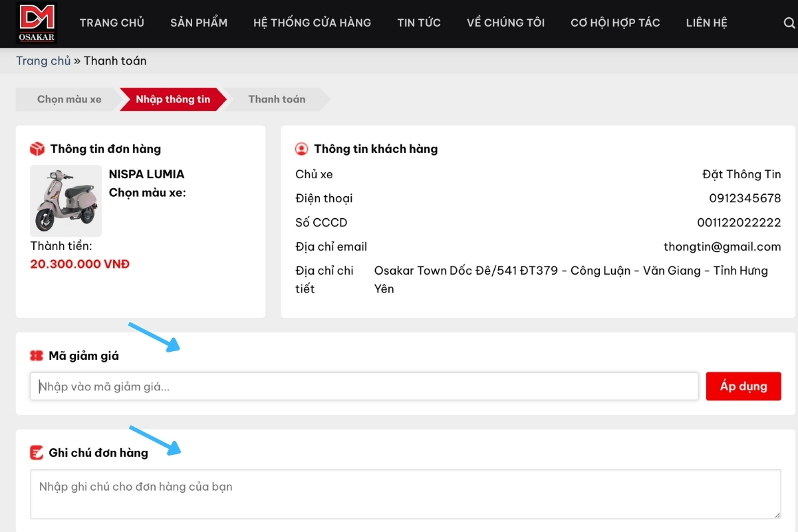Navigate to Về Chúng Tôi page
798x532 pixels.
pyautogui.click(x=505, y=23)
